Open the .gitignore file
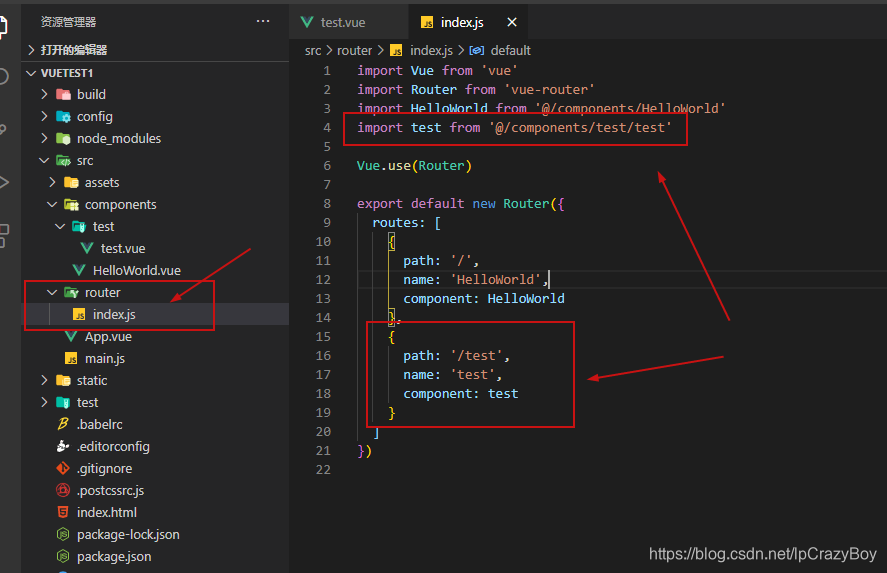 click(105, 468)
